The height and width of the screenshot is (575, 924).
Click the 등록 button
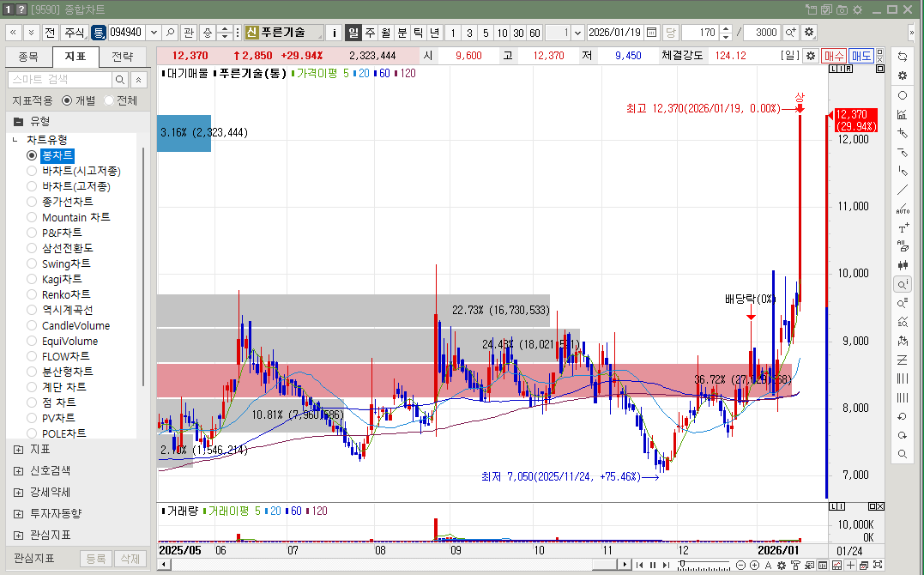point(96,559)
